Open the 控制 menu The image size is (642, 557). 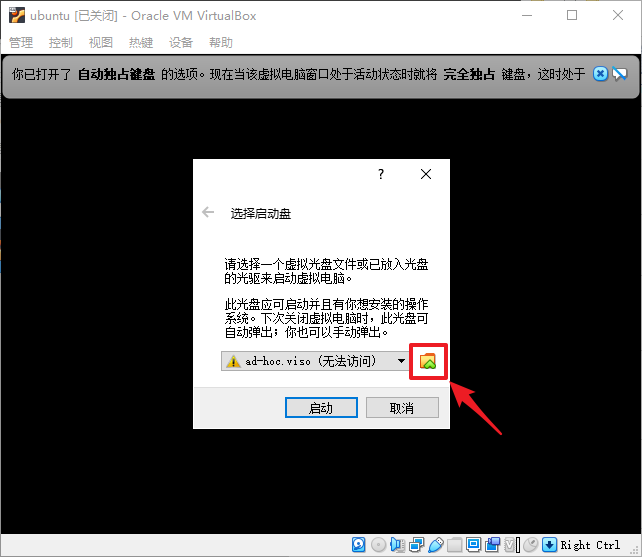point(61,43)
